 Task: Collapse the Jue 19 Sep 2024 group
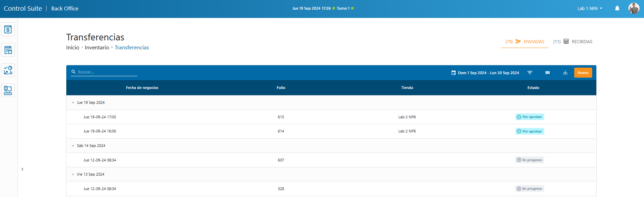(73, 102)
